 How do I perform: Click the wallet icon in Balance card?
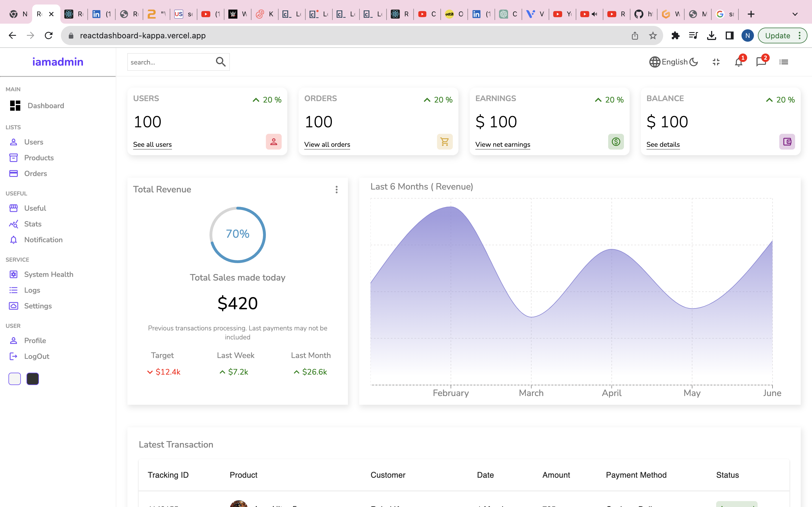tap(787, 142)
